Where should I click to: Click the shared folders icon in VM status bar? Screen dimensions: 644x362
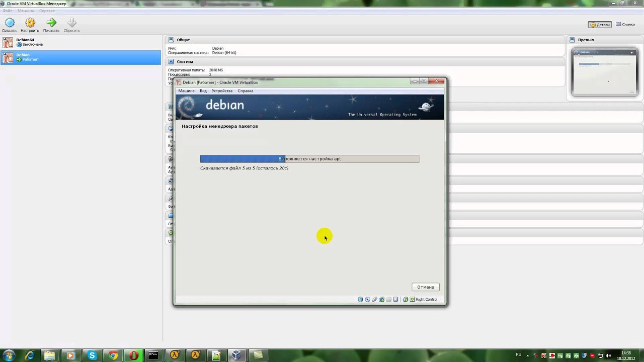[x=388, y=299]
